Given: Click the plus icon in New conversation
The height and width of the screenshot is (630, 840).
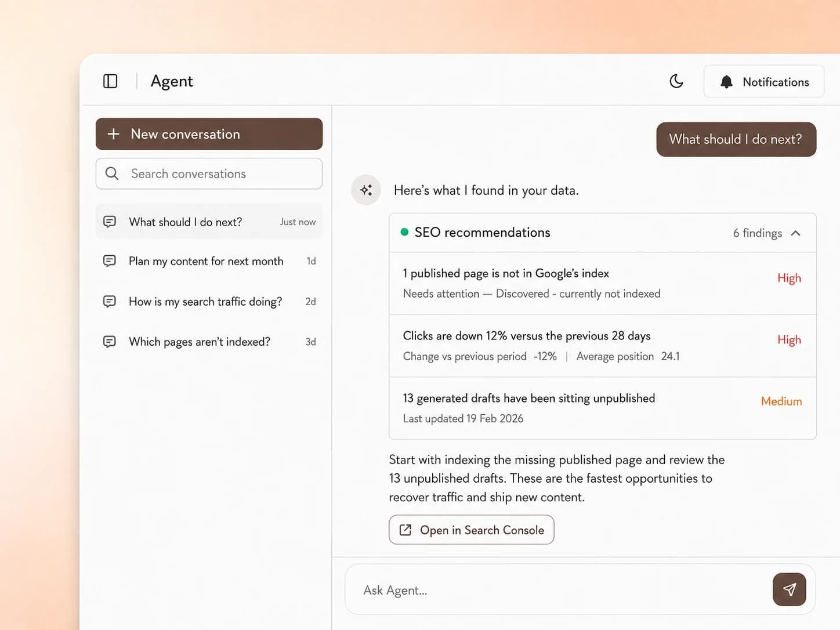Looking at the screenshot, I should (x=114, y=134).
